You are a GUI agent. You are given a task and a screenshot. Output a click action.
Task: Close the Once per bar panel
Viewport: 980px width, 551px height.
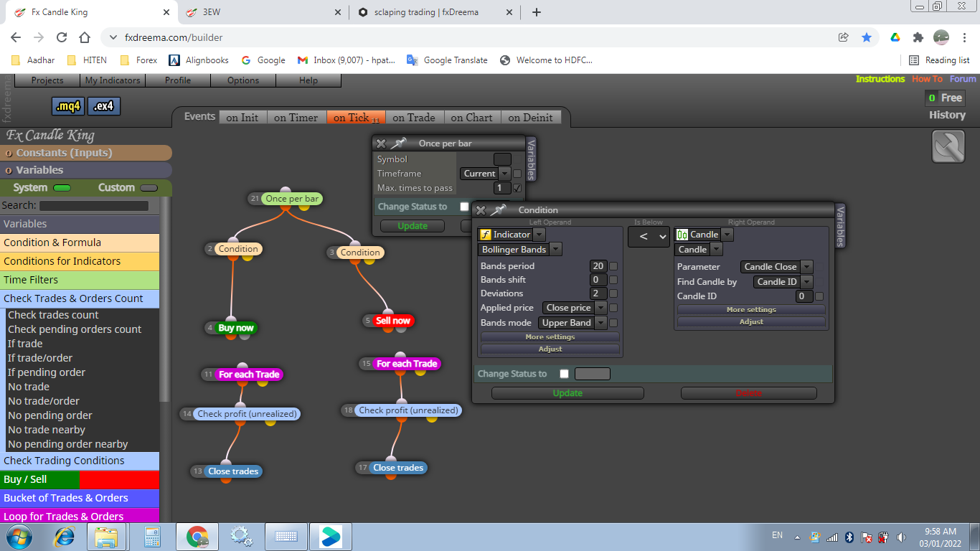[x=381, y=143]
